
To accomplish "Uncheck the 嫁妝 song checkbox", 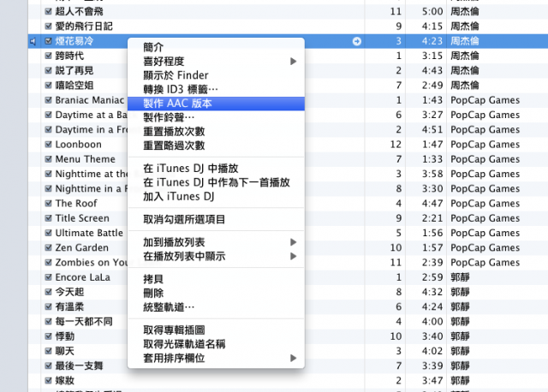I will (49, 381).
